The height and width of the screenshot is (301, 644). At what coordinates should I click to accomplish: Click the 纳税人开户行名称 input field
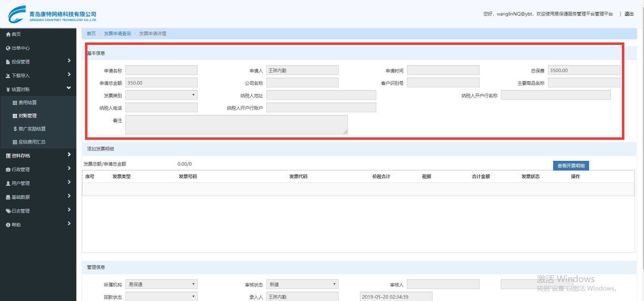(x=556, y=95)
